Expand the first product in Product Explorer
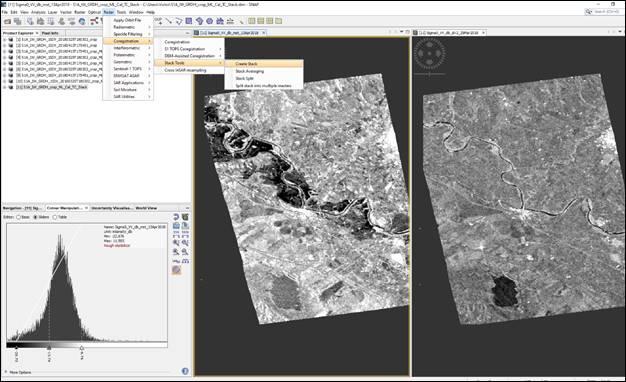 coord(4,40)
